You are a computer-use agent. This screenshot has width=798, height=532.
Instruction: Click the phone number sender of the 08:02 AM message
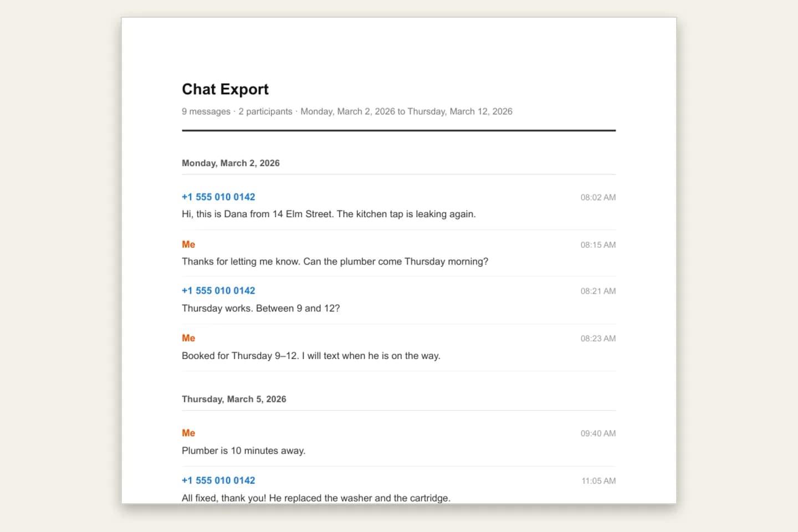218,197
